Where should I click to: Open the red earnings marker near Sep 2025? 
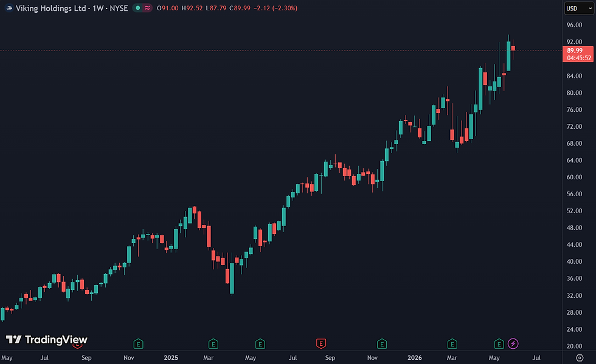(x=321, y=344)
